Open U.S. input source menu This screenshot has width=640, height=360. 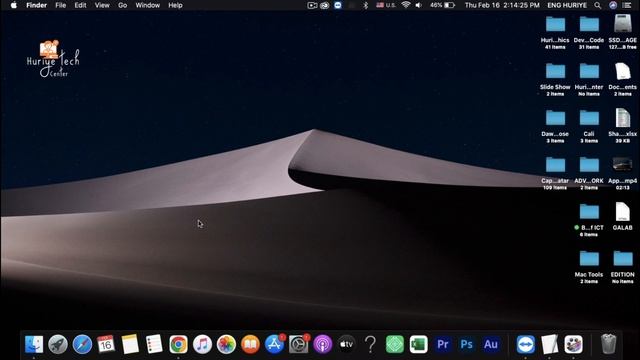point(386,5)
